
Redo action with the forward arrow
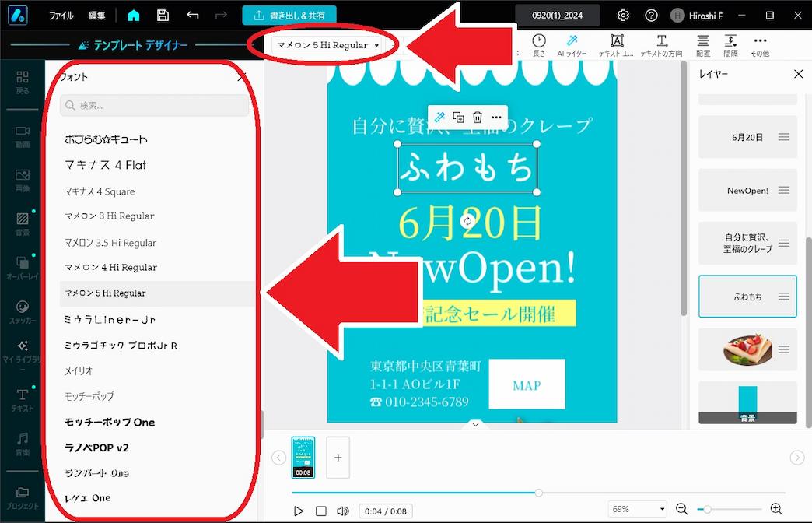[221, 16]
